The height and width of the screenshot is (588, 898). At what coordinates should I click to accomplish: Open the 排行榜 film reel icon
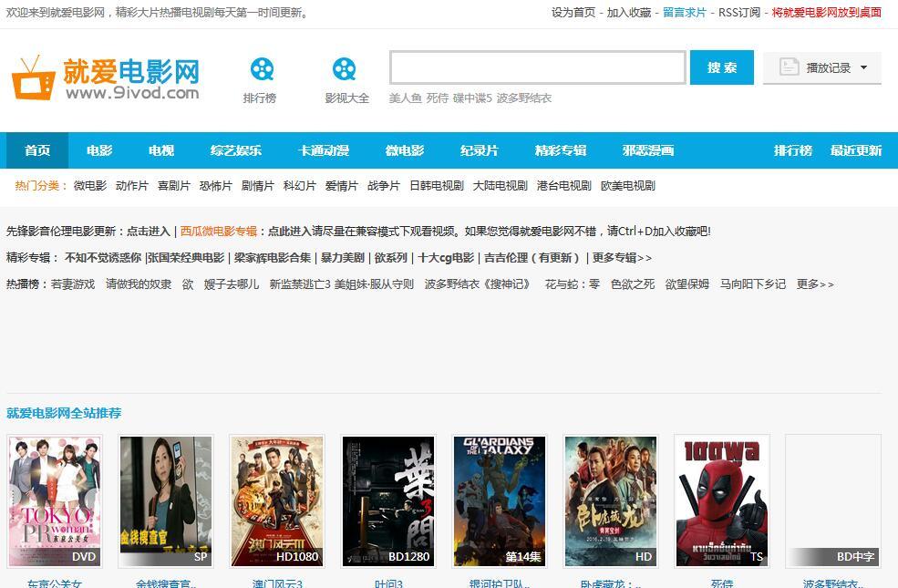(x=262, y=69)
